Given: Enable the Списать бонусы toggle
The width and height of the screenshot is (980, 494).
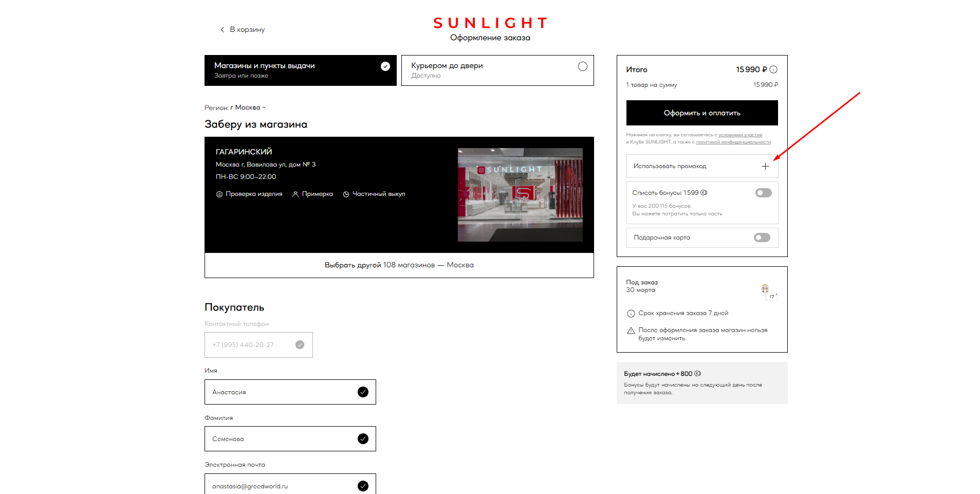Looking at the screenshot, I should pos(763,193).
